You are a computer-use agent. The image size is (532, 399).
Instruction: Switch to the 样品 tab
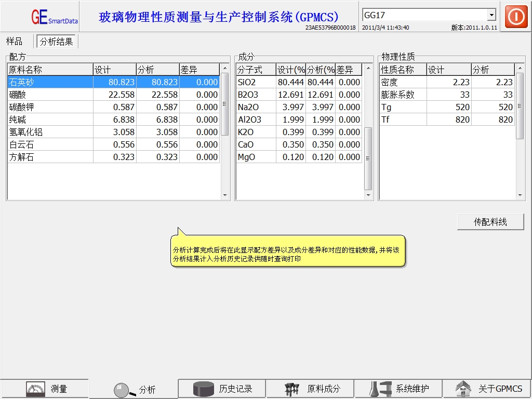click(x=14, y=42)
